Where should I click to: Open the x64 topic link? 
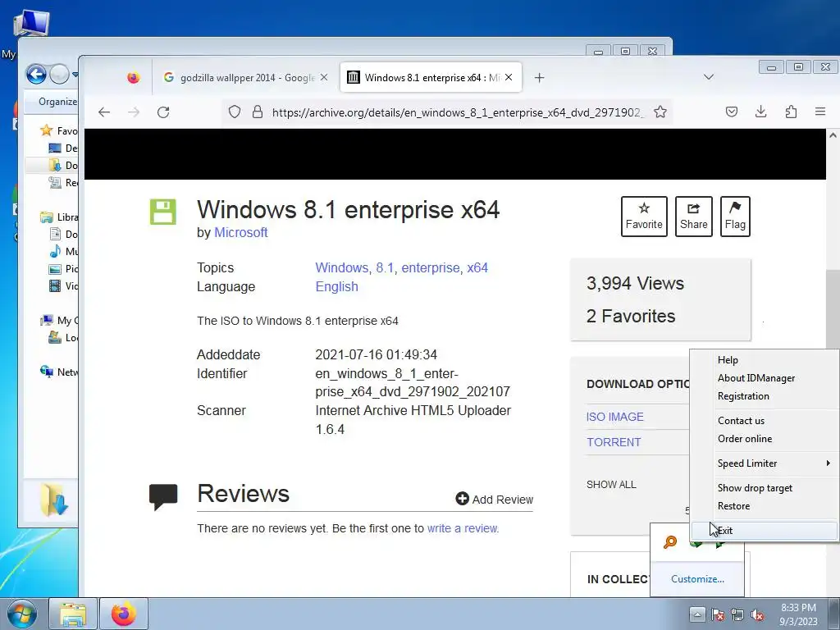click(477, 268)
